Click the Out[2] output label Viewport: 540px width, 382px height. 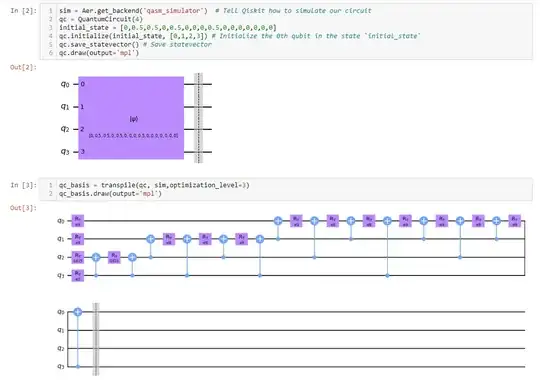tap(23, 67)
